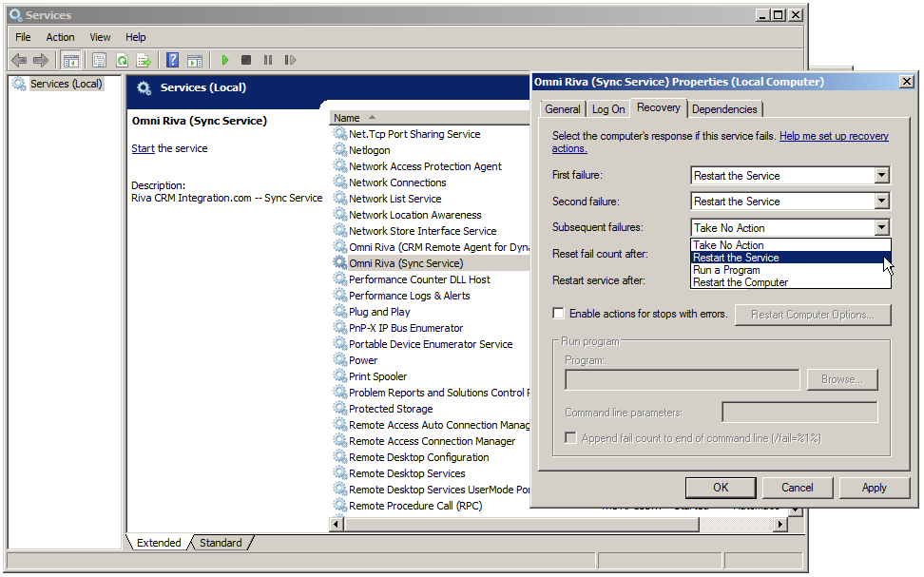This screenshot has width=924, height=577.
Task: Open Properties via toolbar icon
Action: click(x=99, y=60)
